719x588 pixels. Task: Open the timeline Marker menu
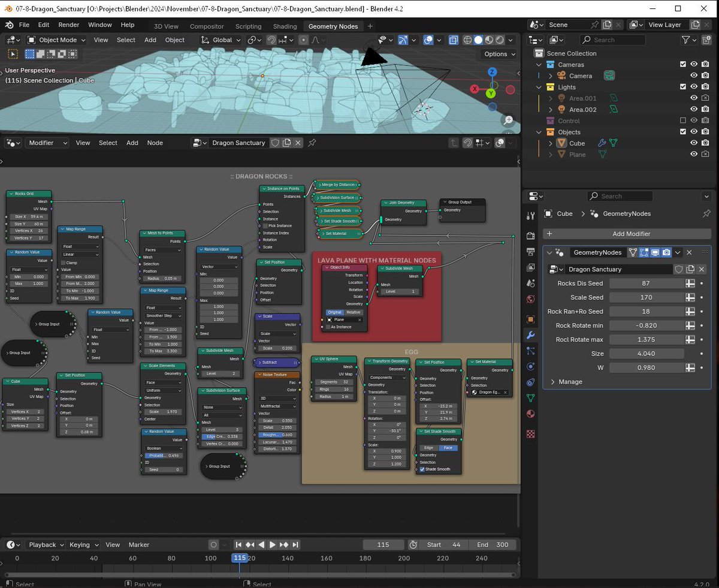[x=139, y=545]
